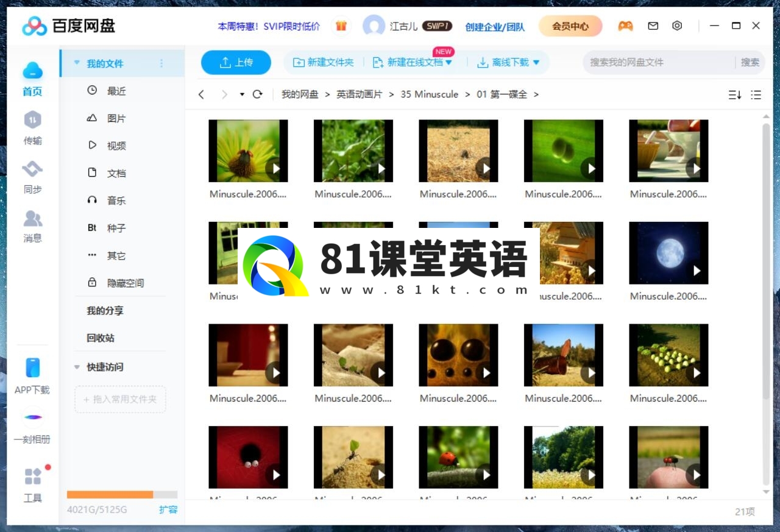Screen dimensions: 780x532
Task: Open 回收站 recycle bin
Action: coord(101,338)
